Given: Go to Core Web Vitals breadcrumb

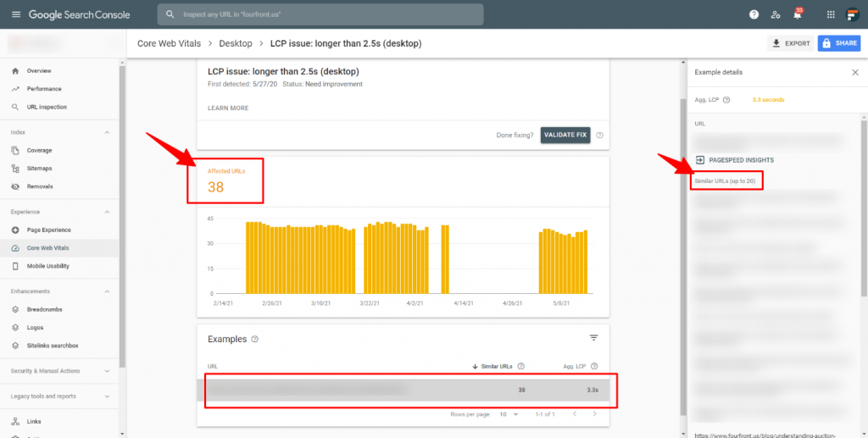Looking at the screenshot, I should 169,43.
